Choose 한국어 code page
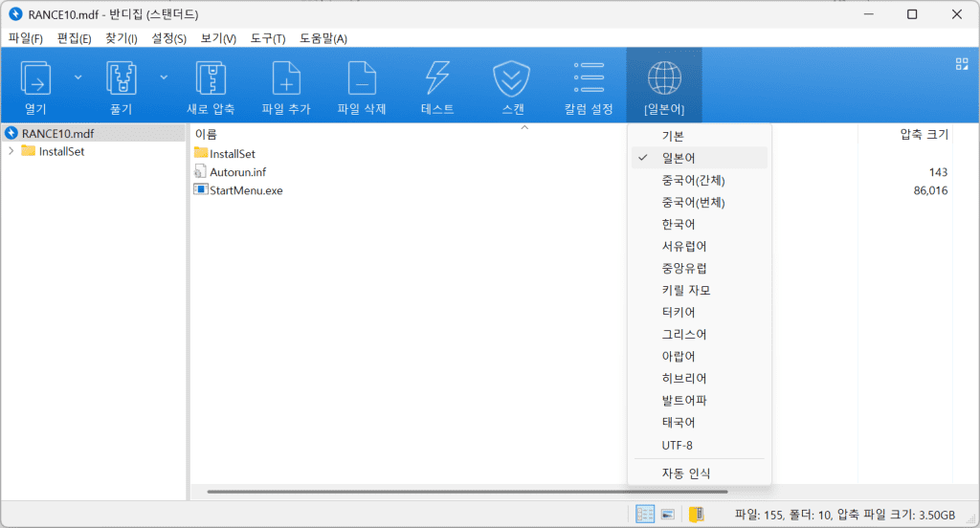 click(700, 224)
